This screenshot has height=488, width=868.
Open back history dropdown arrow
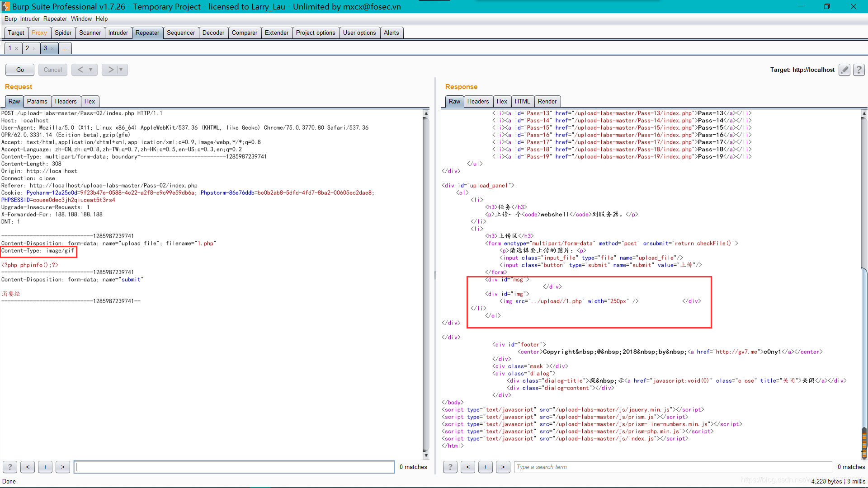[x=91, y=70]
